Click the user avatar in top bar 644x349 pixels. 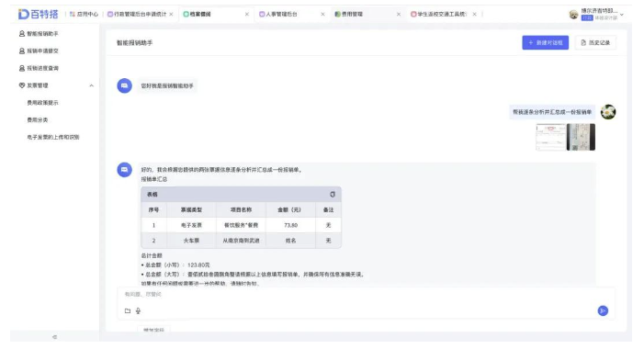click(x=574, y=15)
